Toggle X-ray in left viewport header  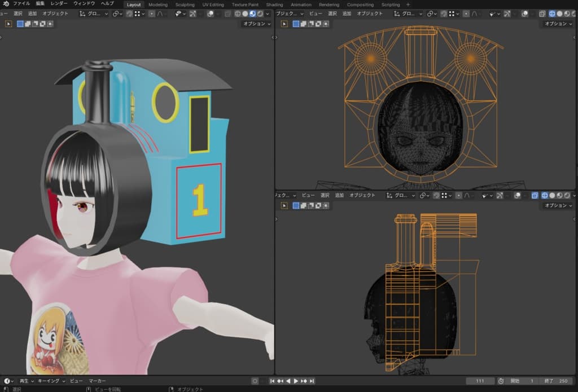[x=227, y=14]
